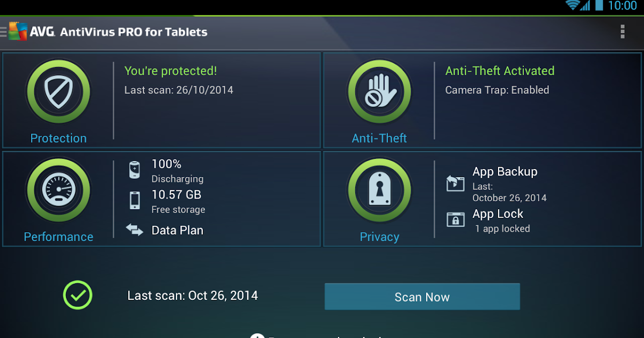Open the Privacy keyhole icon

379,190
